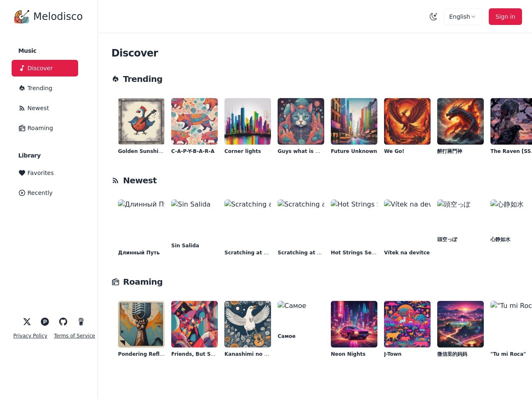The image size is (532, 399).
Task: Go to Newest in sidebar
Action: 38,108
